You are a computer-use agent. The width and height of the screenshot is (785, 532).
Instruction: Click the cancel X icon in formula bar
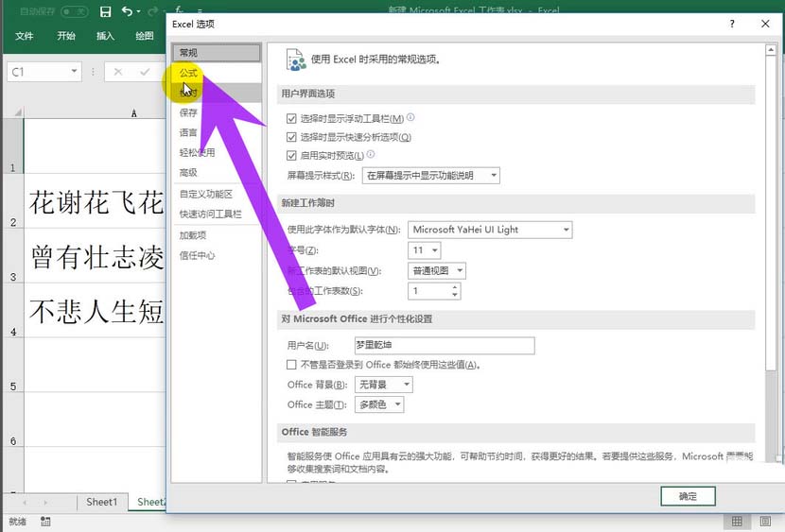click(x=117, y=72)
